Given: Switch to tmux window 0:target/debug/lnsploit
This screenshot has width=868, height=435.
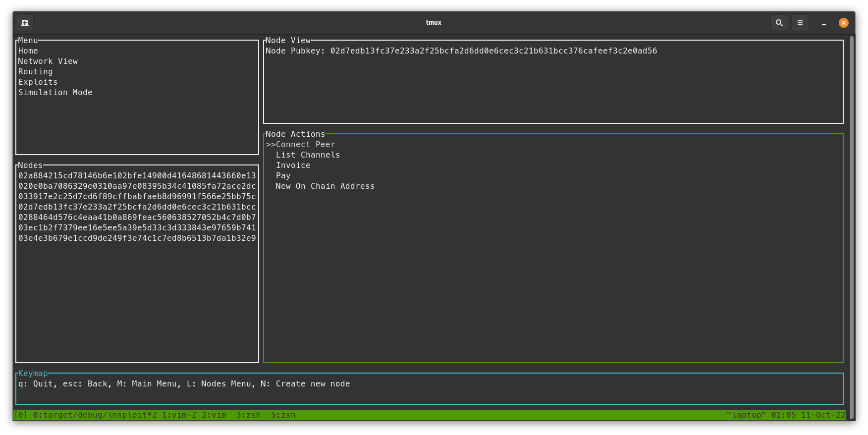Looking at the screenshot, I should pyautogui.click(x=95, y=415).
